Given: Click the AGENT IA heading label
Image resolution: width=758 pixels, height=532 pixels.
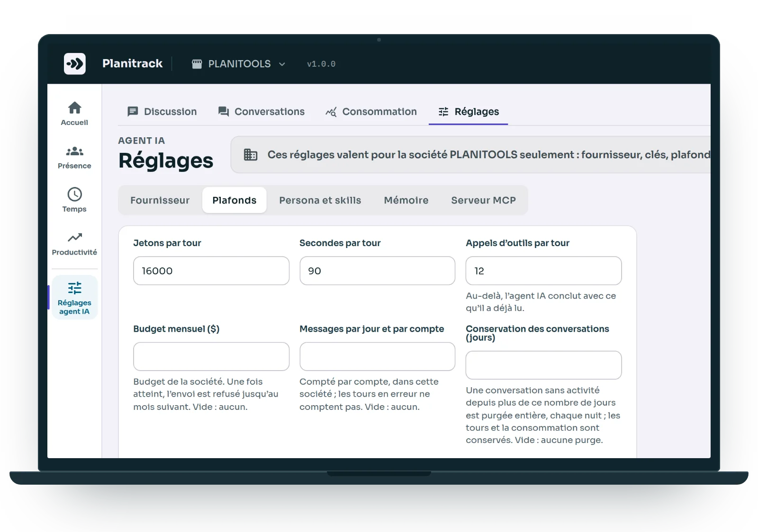Looking at the screenshot, I should point(142,141).
